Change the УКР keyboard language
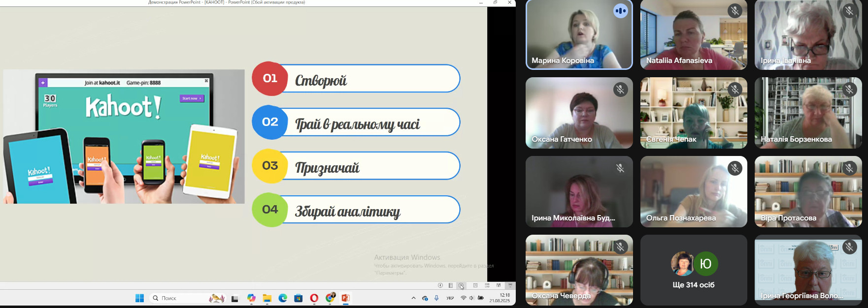 click(x=450, y=298)
